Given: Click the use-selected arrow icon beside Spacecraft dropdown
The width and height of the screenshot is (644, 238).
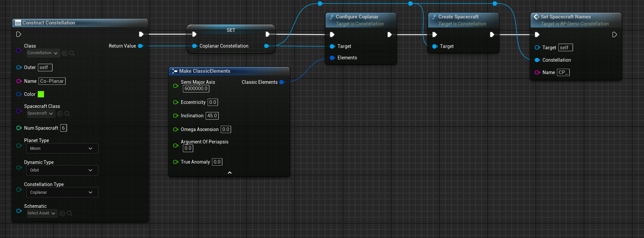Looking at the screenshot, I should pyautogui.click(x=60, y=114).
